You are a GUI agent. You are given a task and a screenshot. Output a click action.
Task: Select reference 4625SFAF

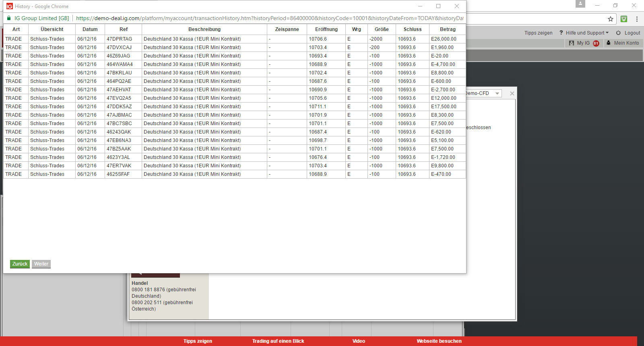click(118, 174)
